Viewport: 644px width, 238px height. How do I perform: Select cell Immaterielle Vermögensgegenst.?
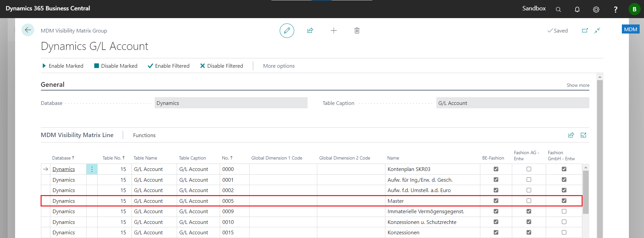coord(432,212)
